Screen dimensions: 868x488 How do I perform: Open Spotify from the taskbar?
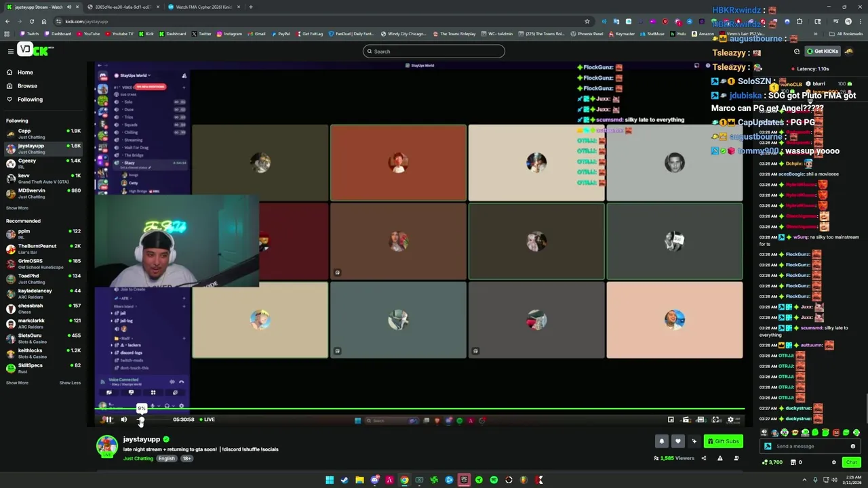[494, 480]
